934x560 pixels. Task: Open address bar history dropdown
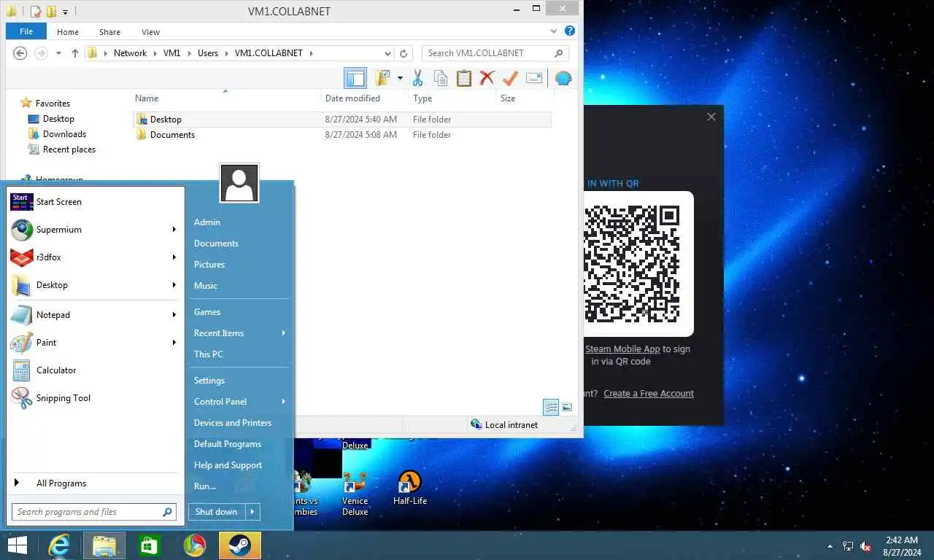click(387, 53)
